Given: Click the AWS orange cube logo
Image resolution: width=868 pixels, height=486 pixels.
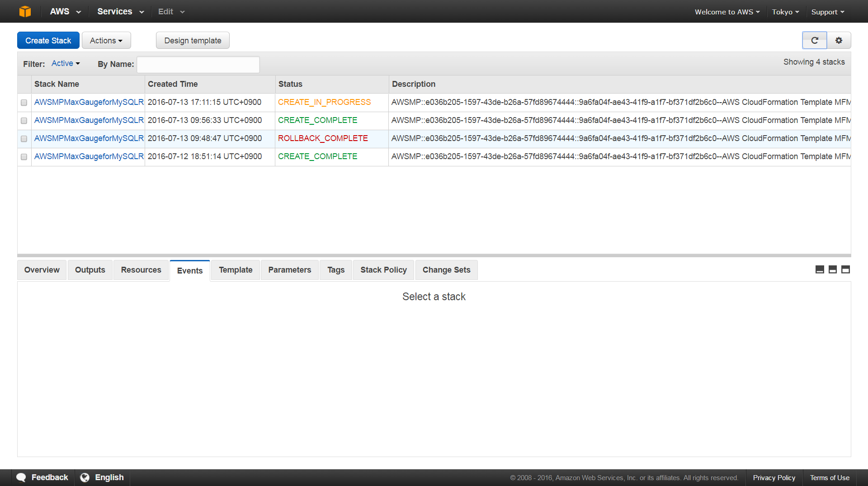Looking at the screenshot, I should (x=25, y=11).
